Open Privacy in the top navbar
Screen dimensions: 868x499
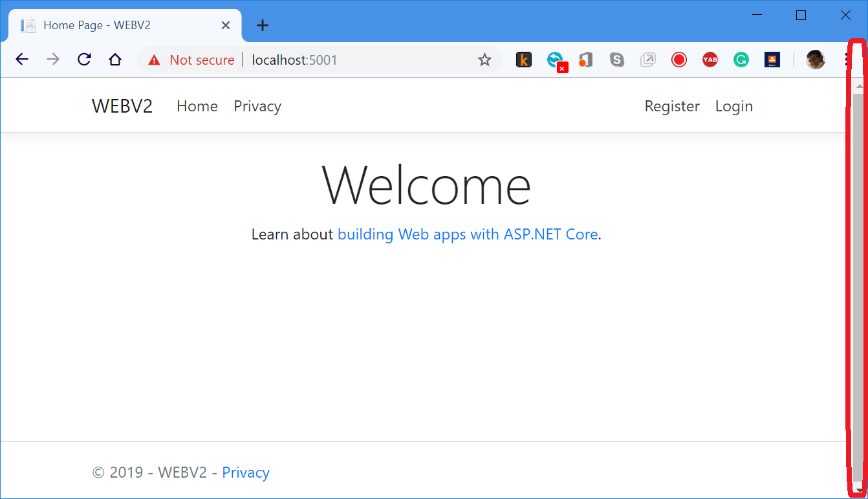(x=257, y=106)
